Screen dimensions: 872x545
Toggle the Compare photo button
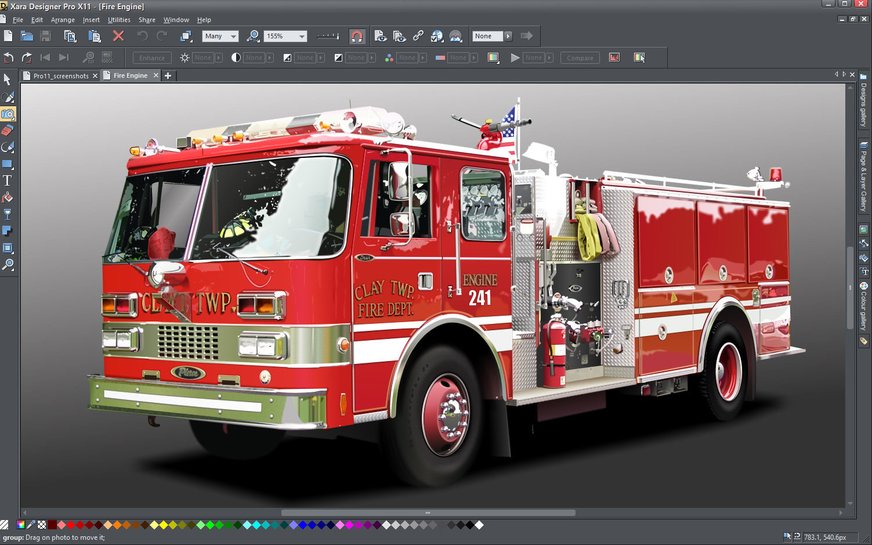pos(580,58)
